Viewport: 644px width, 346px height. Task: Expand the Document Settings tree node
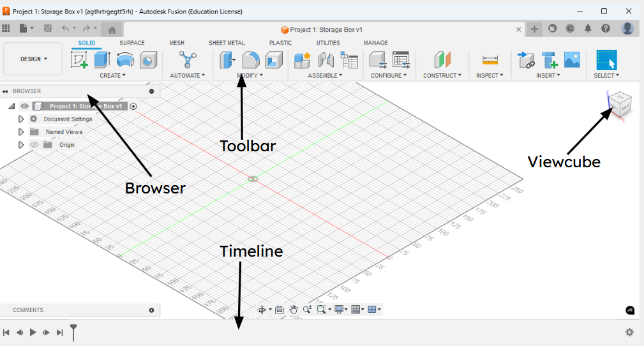tap(20, 119)
